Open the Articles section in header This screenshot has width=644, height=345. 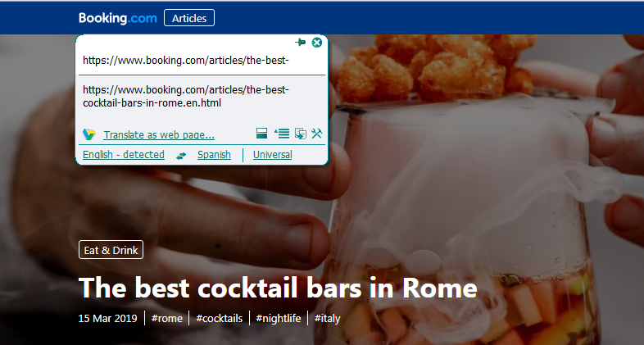[x=189, y=18]
